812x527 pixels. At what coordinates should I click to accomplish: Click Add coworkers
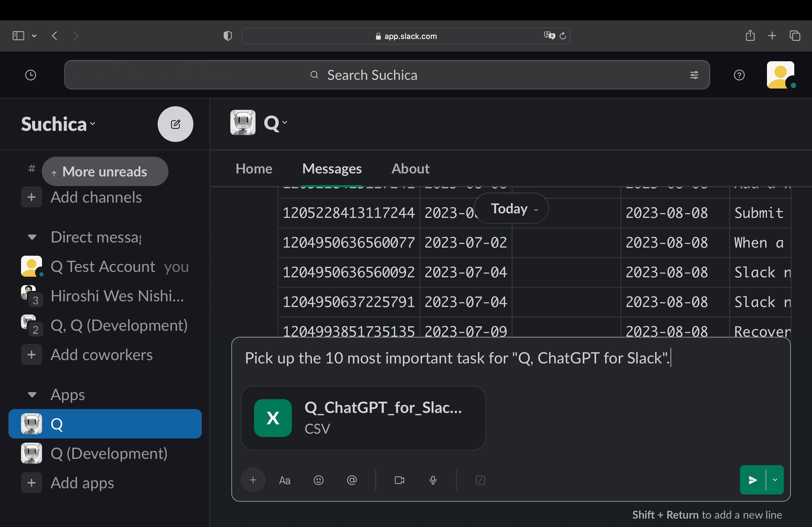(102, 355)
